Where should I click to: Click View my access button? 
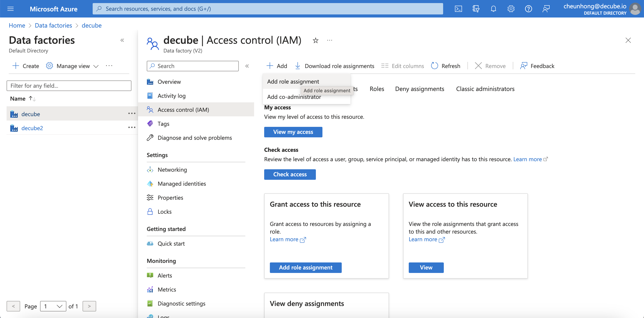293,132
